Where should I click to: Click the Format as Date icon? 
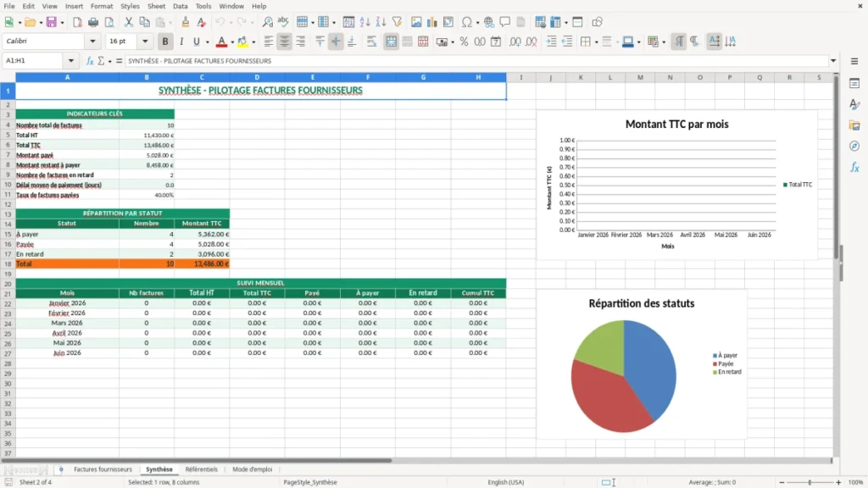[x=496, y=42]
